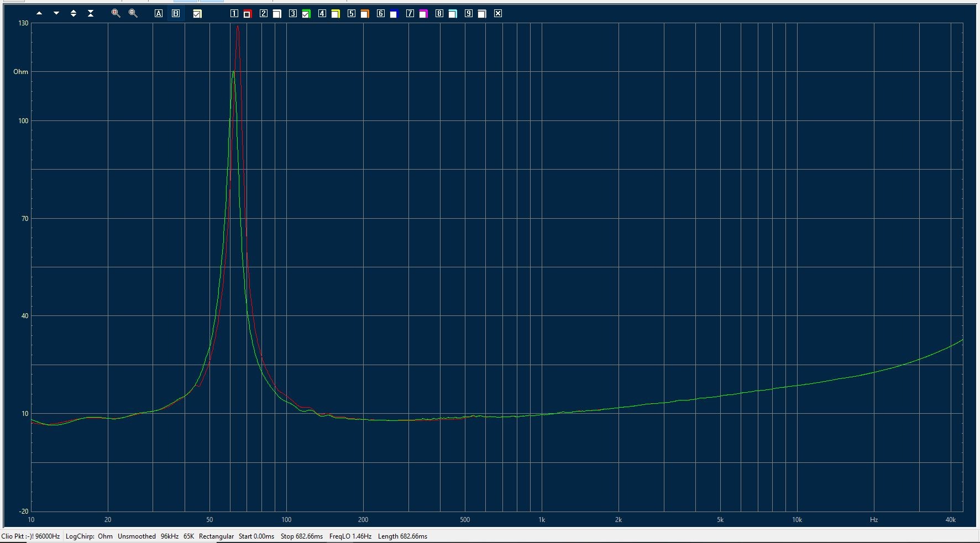The image size is (980, 543).
Task: Toggle the yellow overlay 4 checkbox
Action: point(336,14)
